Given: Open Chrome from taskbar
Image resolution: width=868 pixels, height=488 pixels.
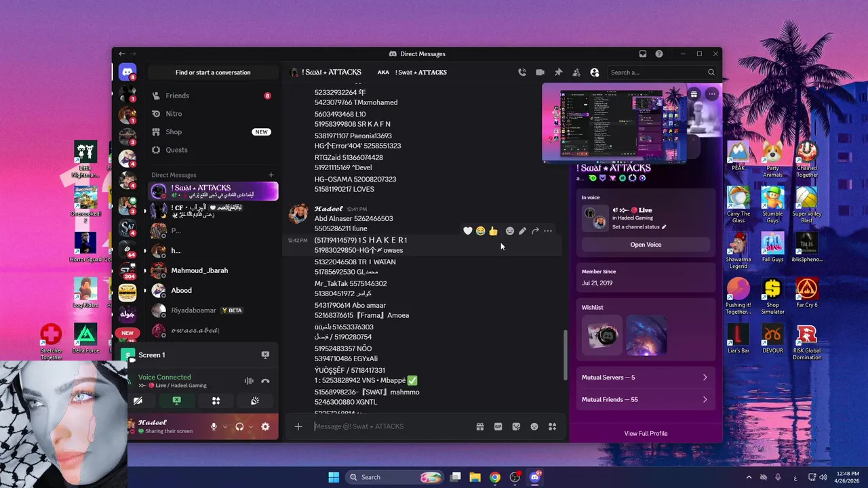Looking at the screenshot, I should [x=495, y=477].
